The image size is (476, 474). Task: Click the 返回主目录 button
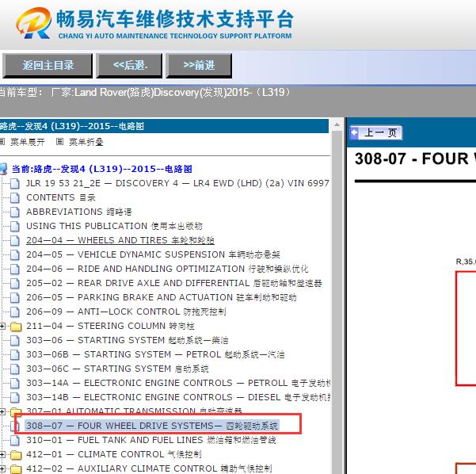tap(48, 66)
